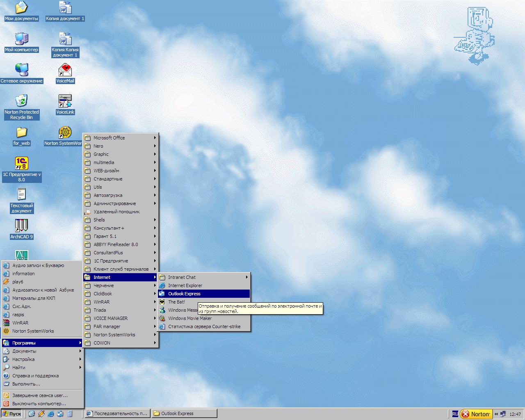Switch to Последовательность п... taskbar window
Viewport: 525px width, 420px height.
pos(117,413)
